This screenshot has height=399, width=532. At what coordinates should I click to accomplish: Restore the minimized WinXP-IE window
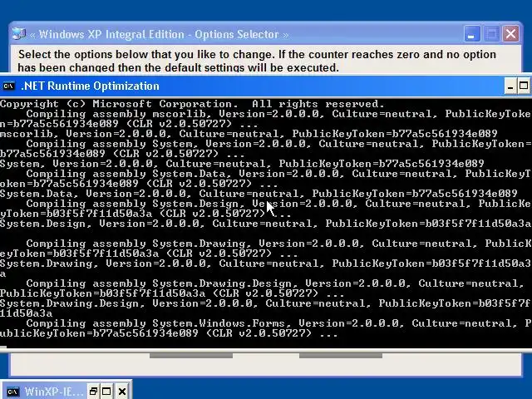[93, 392]
